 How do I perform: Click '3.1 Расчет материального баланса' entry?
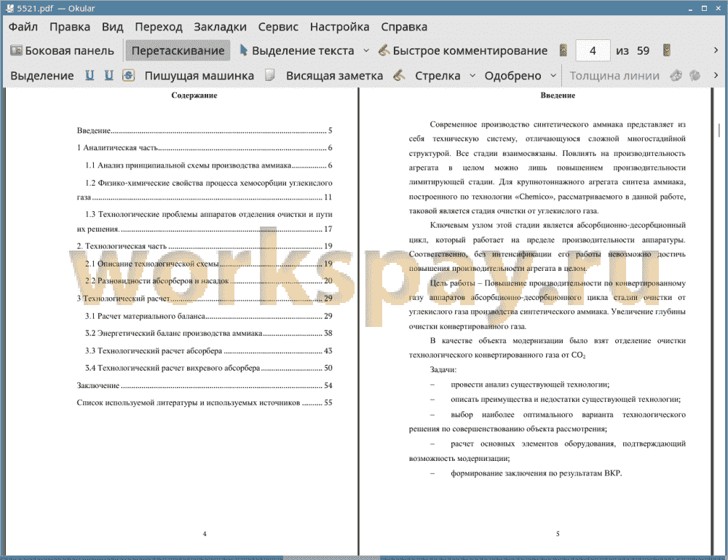click(208, 316)
